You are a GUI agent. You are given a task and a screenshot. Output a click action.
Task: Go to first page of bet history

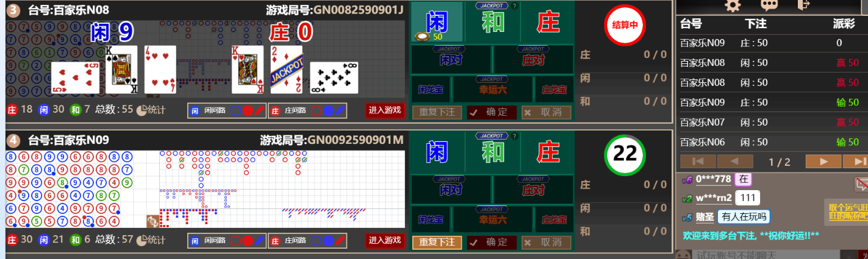click(x=697, y=161)
